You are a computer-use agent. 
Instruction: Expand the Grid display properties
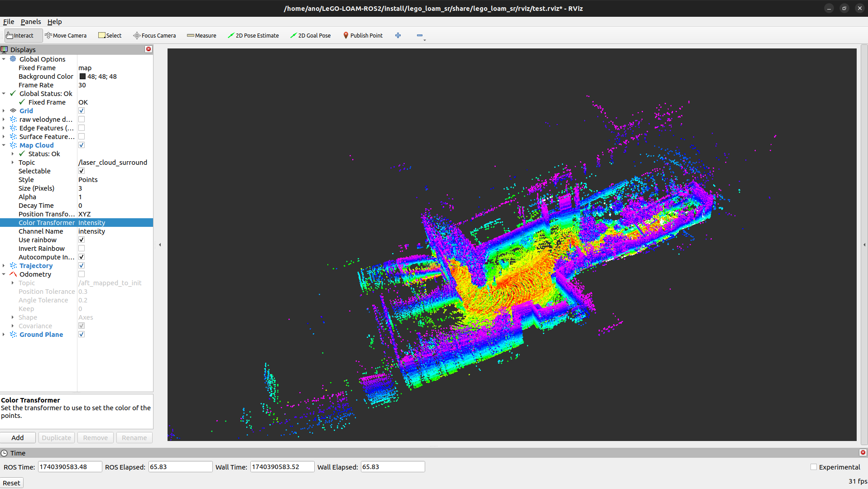4,110
